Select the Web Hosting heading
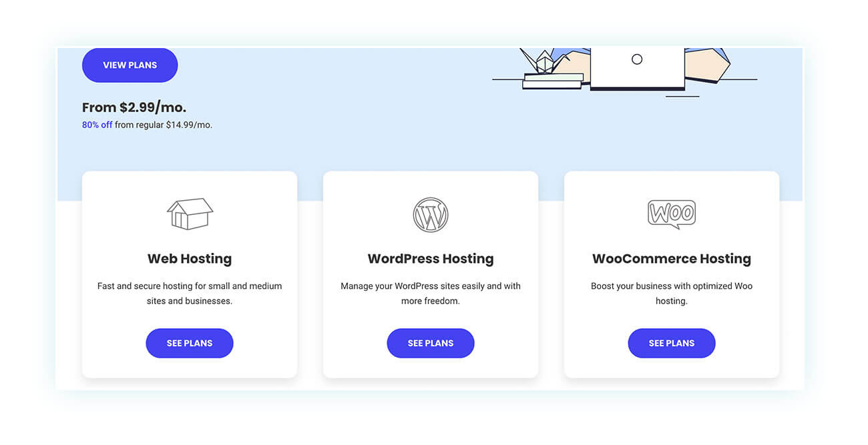This screenshot has width=868, height=445. point(190,259)
